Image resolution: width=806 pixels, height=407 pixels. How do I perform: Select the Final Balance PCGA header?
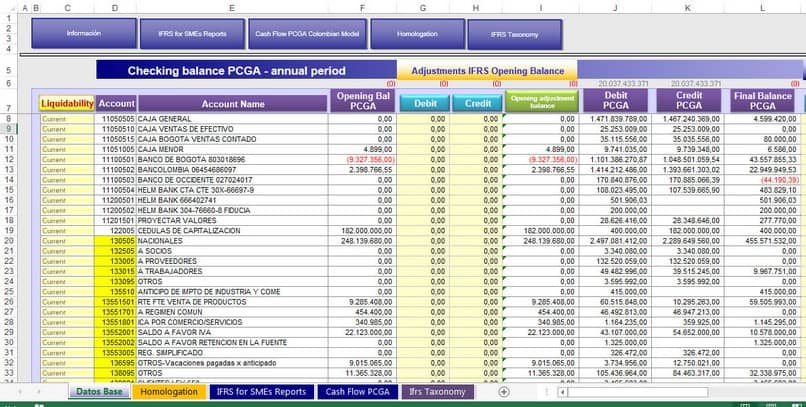[x=762, y=100]
